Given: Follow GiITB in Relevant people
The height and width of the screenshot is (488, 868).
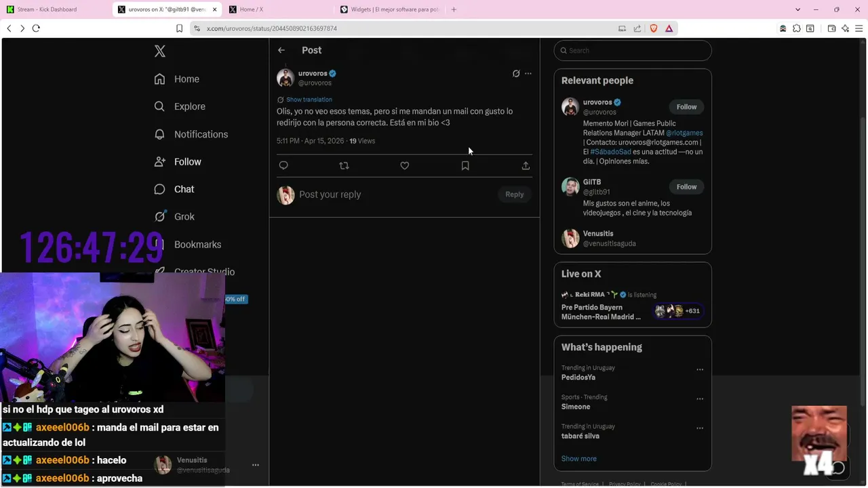Looking at the screenshot, I should point(686,187).
